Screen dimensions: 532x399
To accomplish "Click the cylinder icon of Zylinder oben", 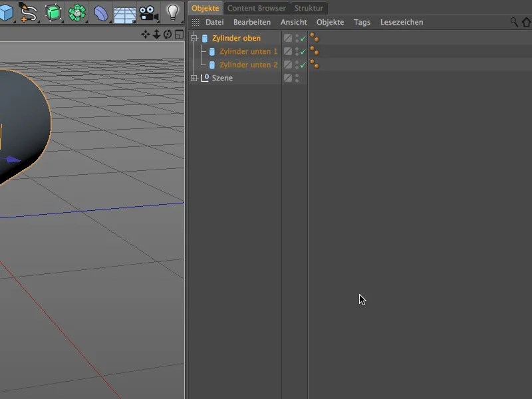I will (205, 39).
